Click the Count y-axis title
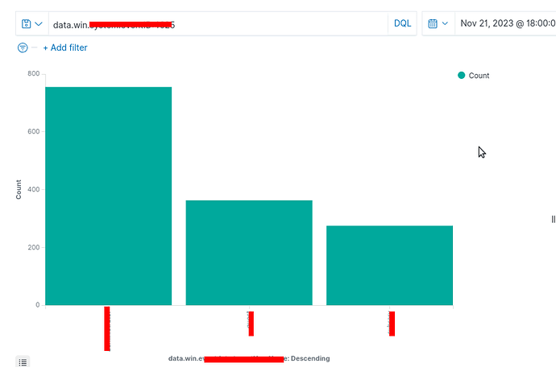The width and height of the screenshot is (556, 392). click(x=19, y=189)
